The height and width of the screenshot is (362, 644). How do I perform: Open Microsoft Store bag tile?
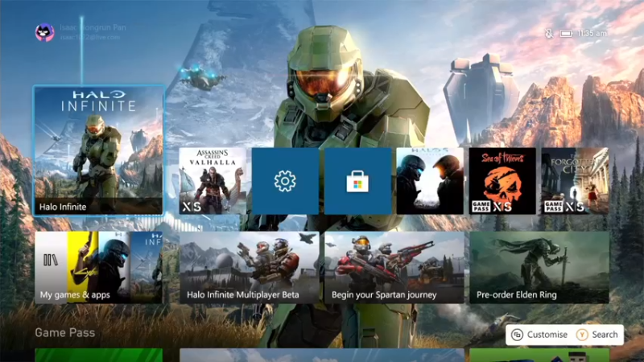pos(357,181)
